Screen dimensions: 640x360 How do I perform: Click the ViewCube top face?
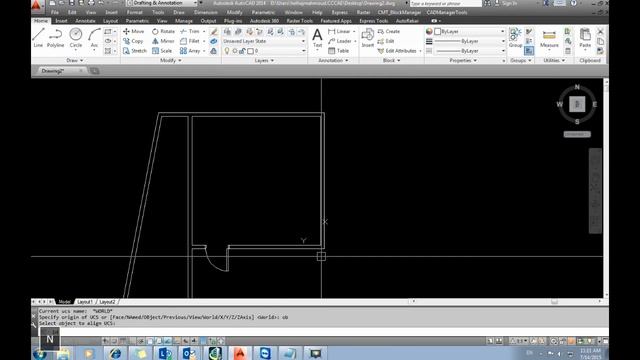click(x=577, y=104)
